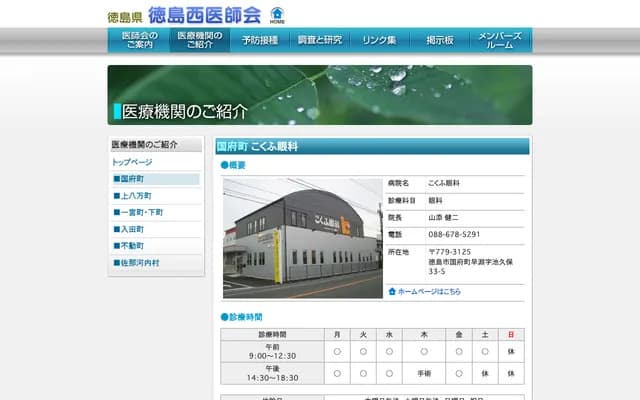
Task: Click 月 column header in schedule
Action: click(337, 335)
